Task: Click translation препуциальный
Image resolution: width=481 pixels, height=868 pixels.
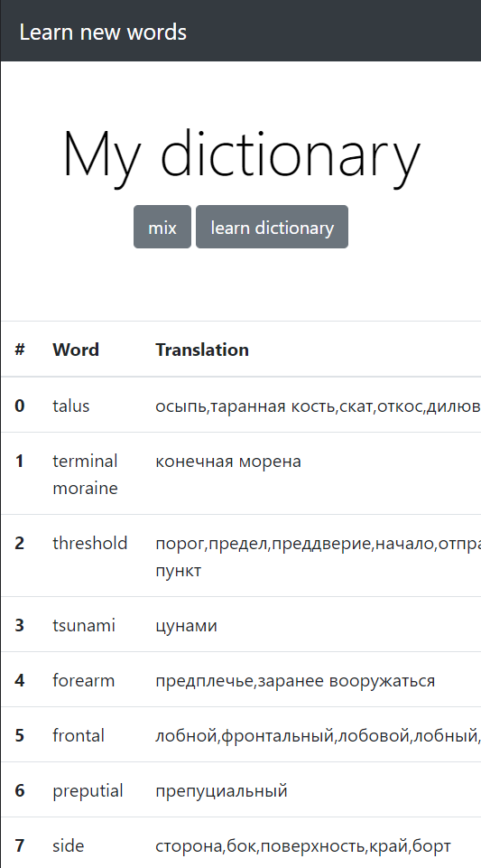Action: (x=221, y=790)
